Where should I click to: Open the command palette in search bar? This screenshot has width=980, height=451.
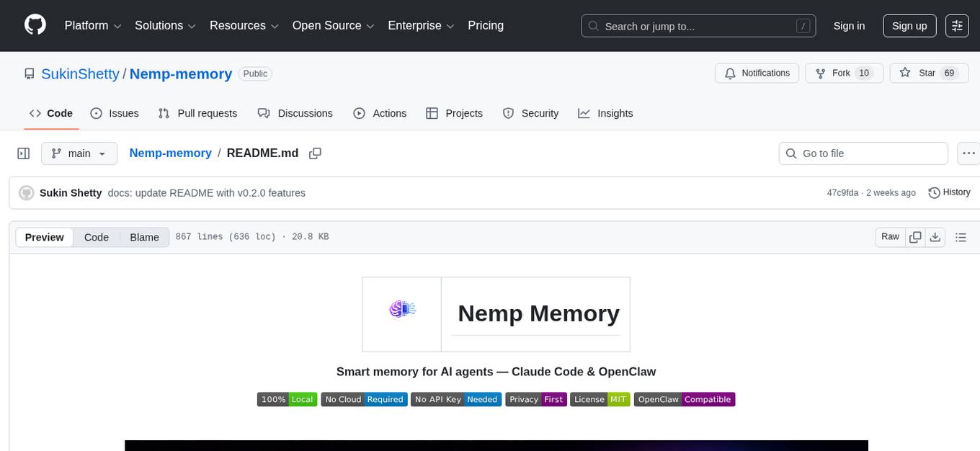point(803,25)
